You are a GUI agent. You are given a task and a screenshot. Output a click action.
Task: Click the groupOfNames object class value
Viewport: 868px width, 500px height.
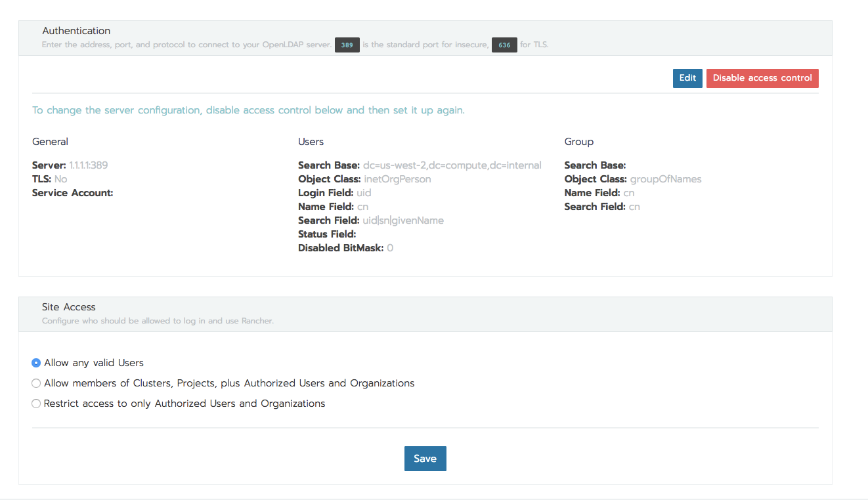[666, 179]
